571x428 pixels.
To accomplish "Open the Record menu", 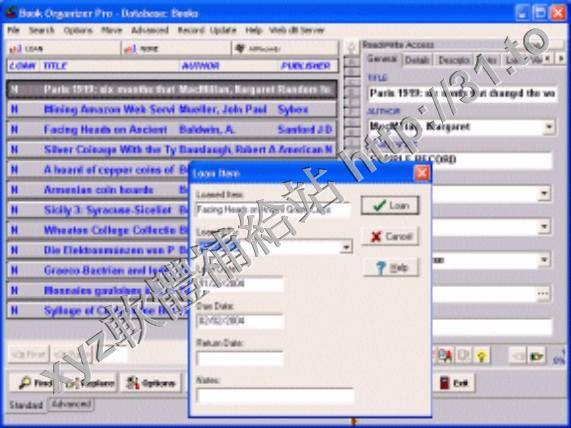I will pos(190,30).
